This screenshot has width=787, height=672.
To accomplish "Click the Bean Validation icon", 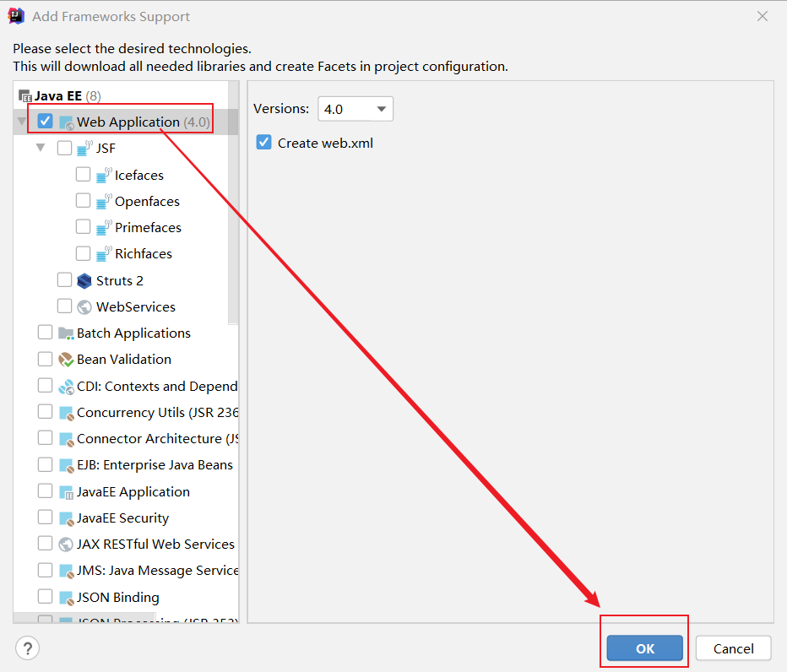I will click(x=66, y=360).
